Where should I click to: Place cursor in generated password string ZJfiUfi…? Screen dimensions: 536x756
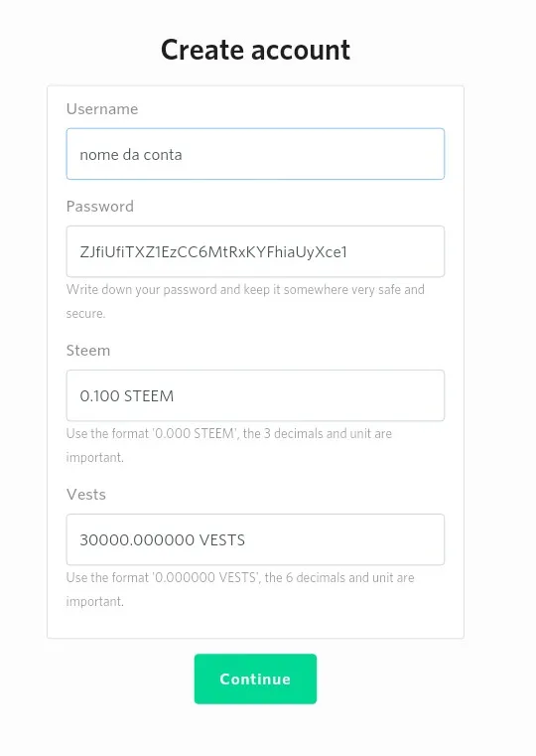(x=213, y=251)
